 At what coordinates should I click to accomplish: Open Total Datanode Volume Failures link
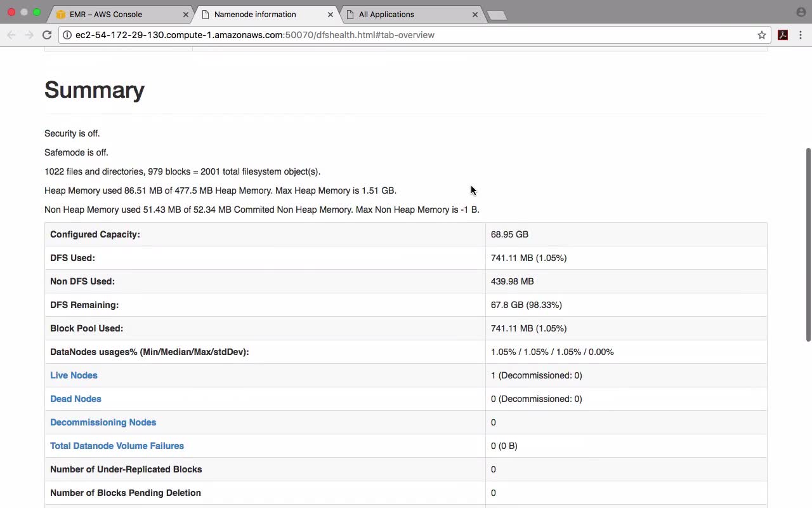(117, 446)
